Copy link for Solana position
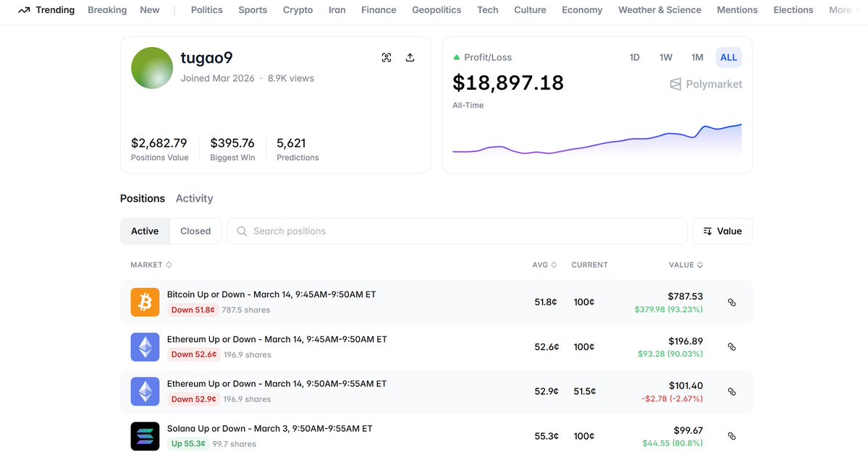 [732, 436]
